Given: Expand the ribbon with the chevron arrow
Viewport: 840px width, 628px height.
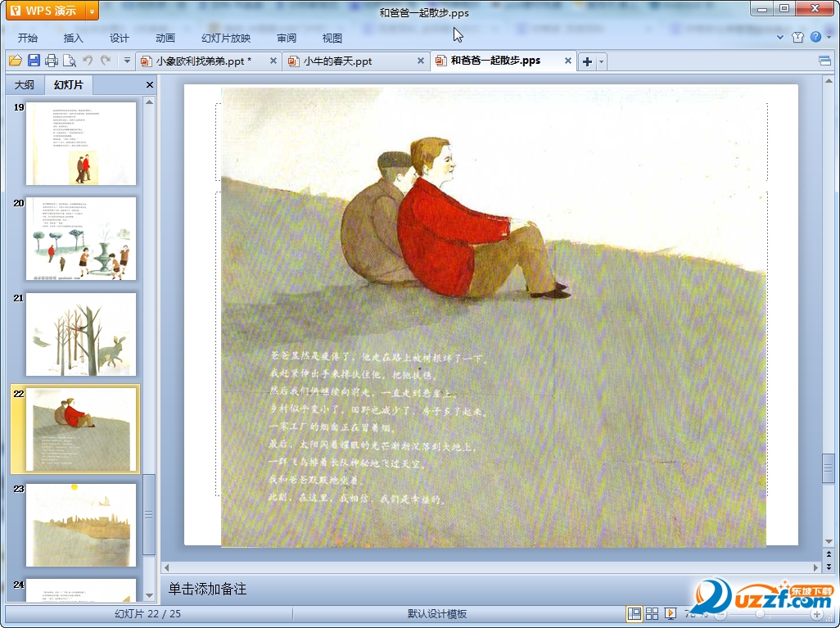Looking at the screenshot, I should (780, 38).
